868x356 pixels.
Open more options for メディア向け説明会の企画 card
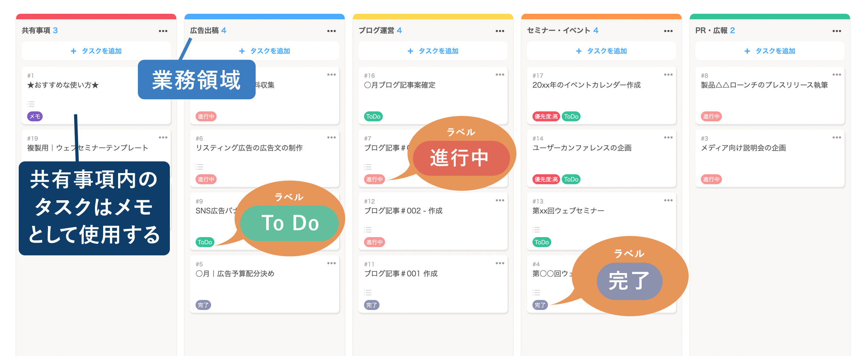coord(837,138)
